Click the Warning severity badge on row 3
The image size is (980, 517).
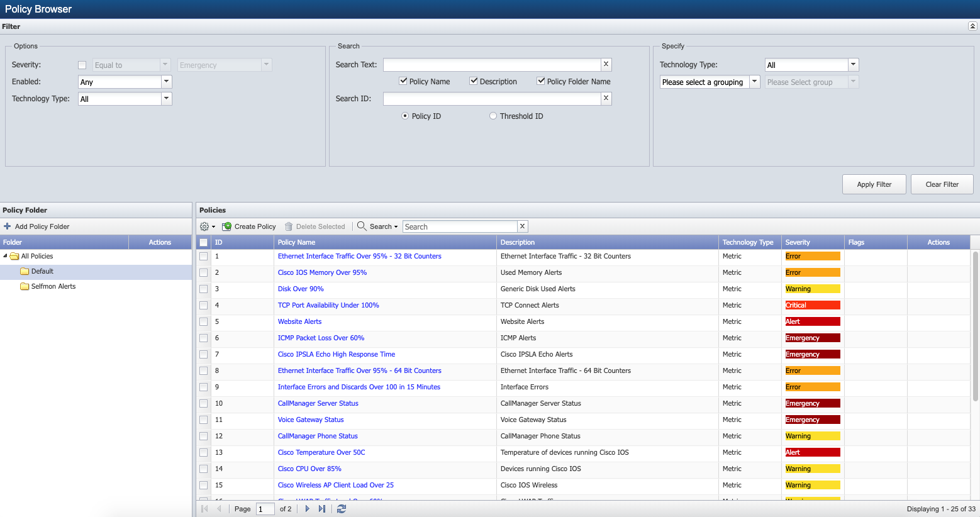coord(813,289)
